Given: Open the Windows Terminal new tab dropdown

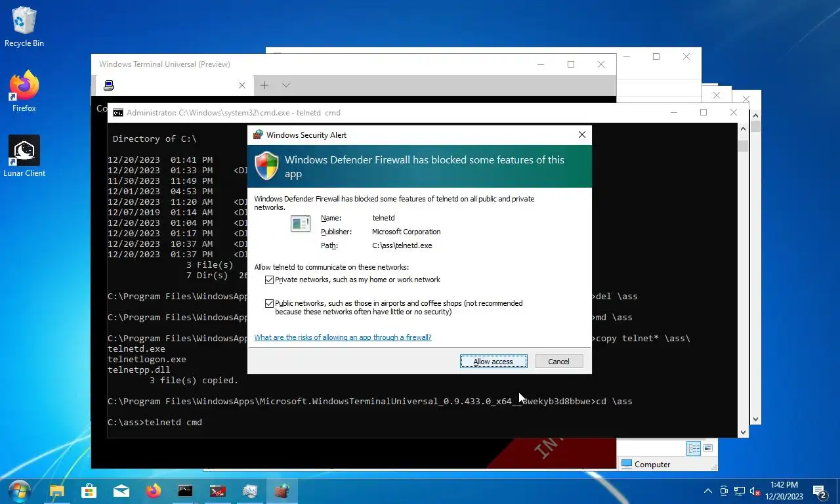Looking at the screenshot, I should (286, 85).
